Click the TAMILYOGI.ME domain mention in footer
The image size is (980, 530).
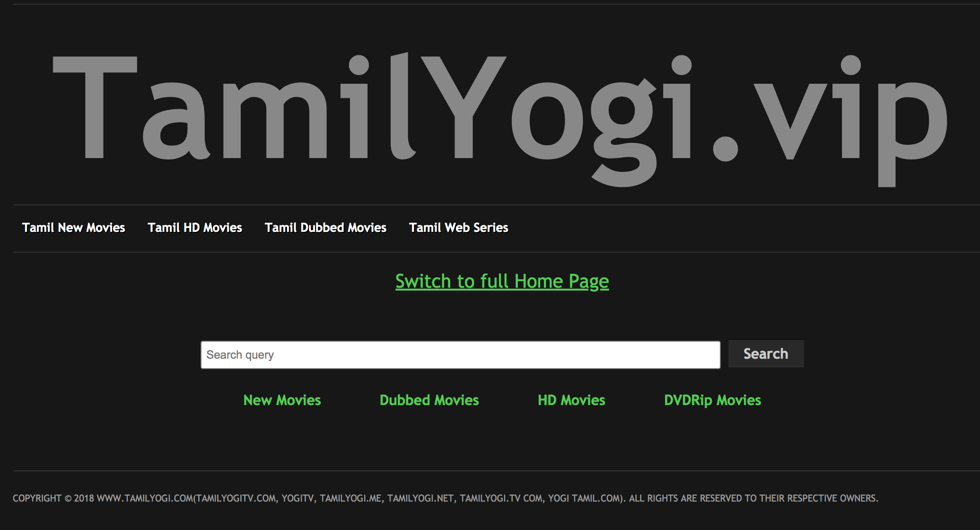pyautogui.click(x=351, y=498)
